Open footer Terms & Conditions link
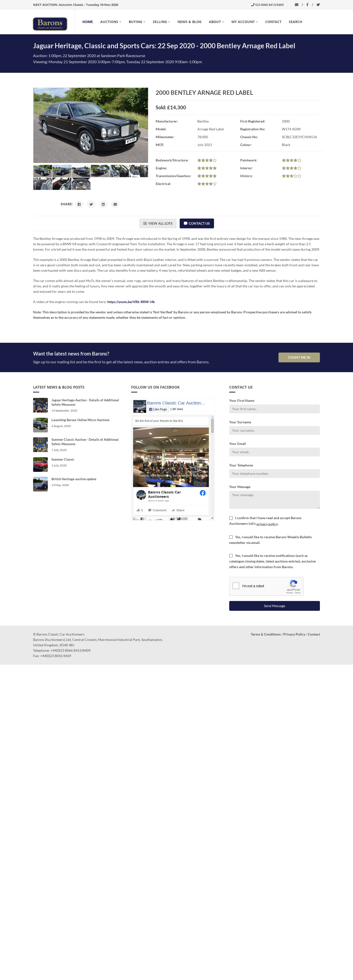The width and height of the screenshot is (353, 980). pos(265,634)
